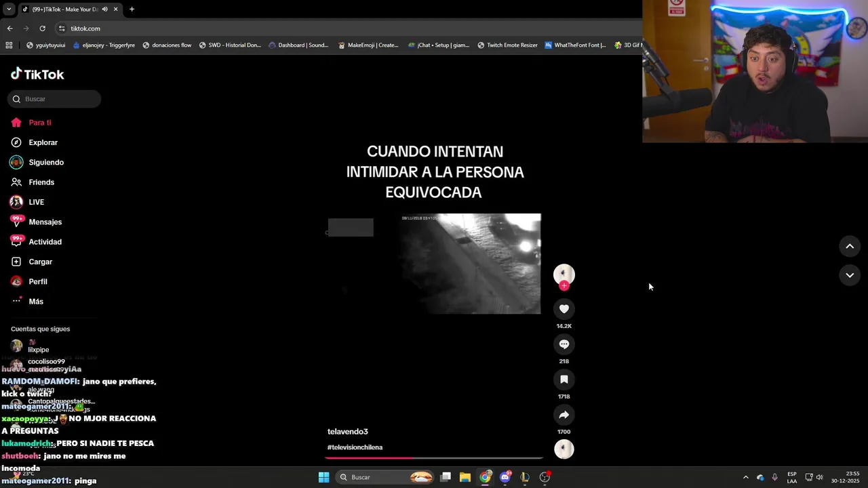The width and height of the screenshot is (868, 488).
Task: Open the lilxpipe followed account
Action: (38, 347)
